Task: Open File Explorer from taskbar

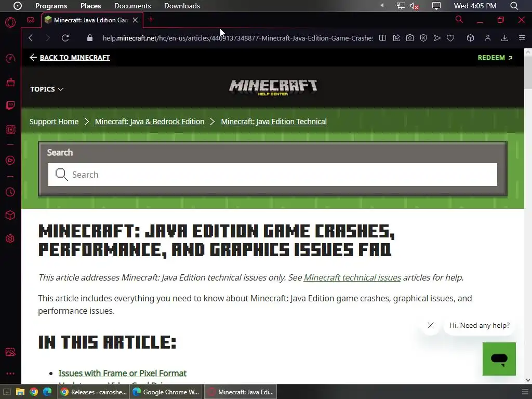Action: point(20,392)
